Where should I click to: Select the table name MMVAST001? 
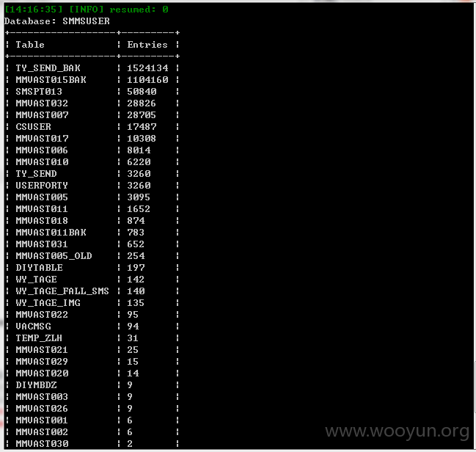42,420
